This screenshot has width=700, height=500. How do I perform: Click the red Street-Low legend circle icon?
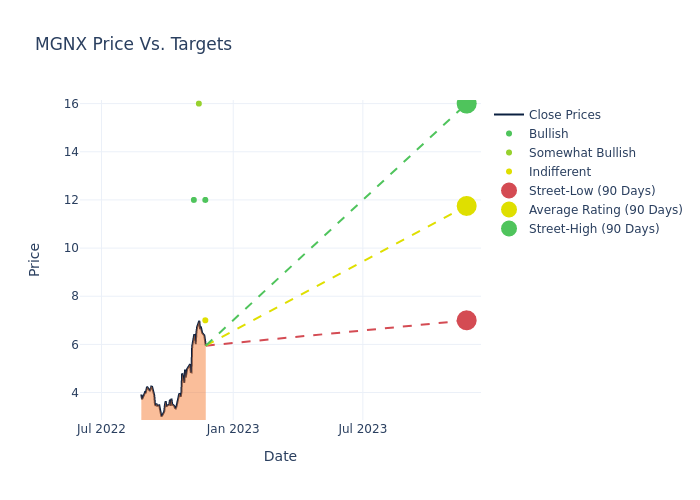pos(509,191)
